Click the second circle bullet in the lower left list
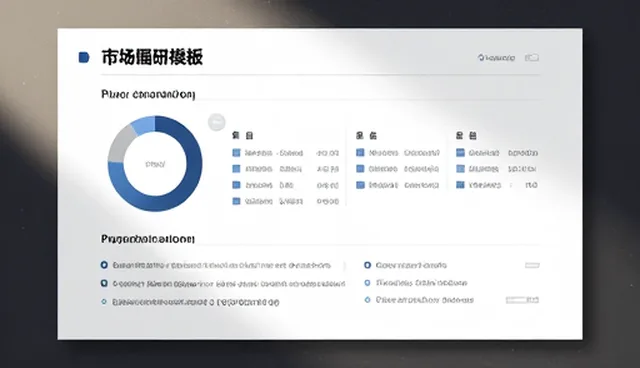This screenshot has width=640, height=368. point(104,283)
